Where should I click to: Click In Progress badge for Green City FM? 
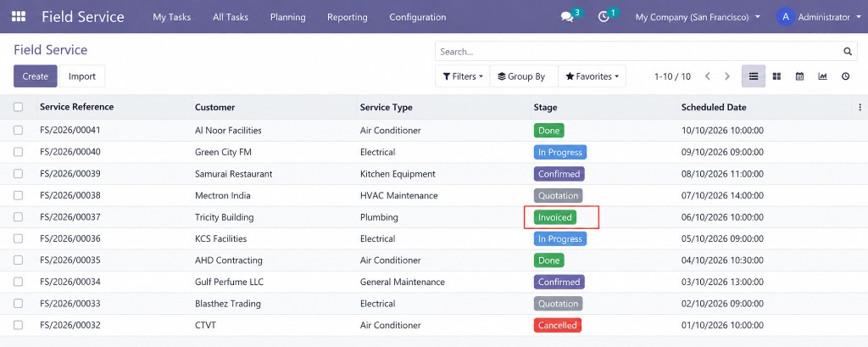coord(559,153)
